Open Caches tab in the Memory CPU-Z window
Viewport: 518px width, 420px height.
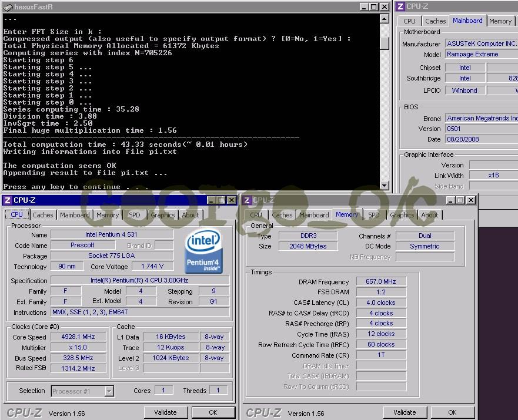point(282,215)
